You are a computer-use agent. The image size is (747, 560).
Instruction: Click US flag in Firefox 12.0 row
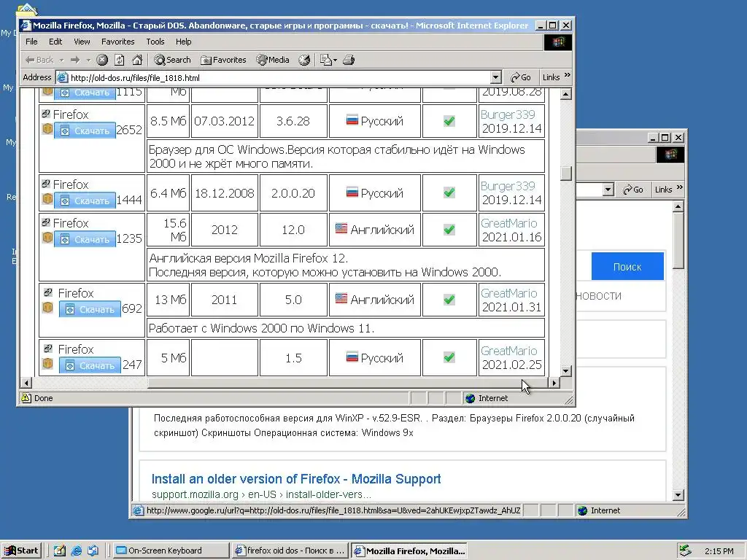(x=341, y=228)
